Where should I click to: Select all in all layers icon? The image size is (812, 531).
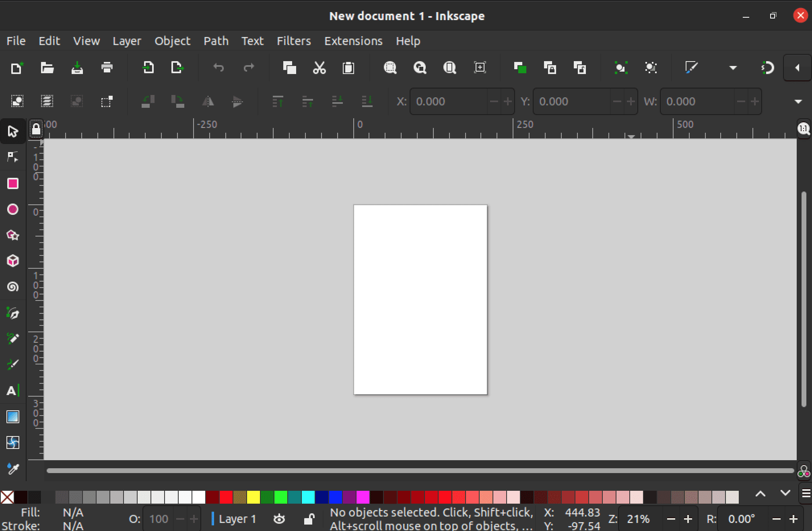47,101
